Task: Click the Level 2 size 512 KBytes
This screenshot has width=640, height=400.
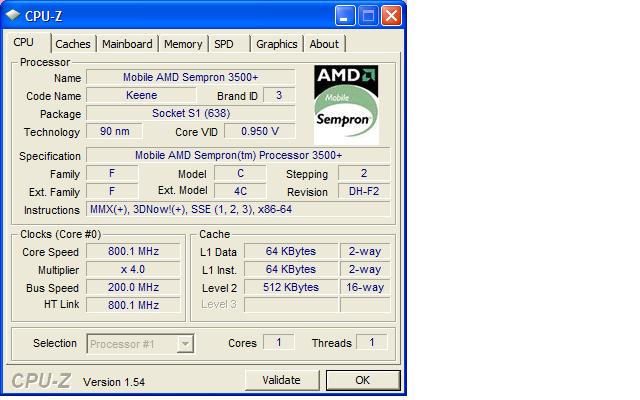Action: coord(291,287)
